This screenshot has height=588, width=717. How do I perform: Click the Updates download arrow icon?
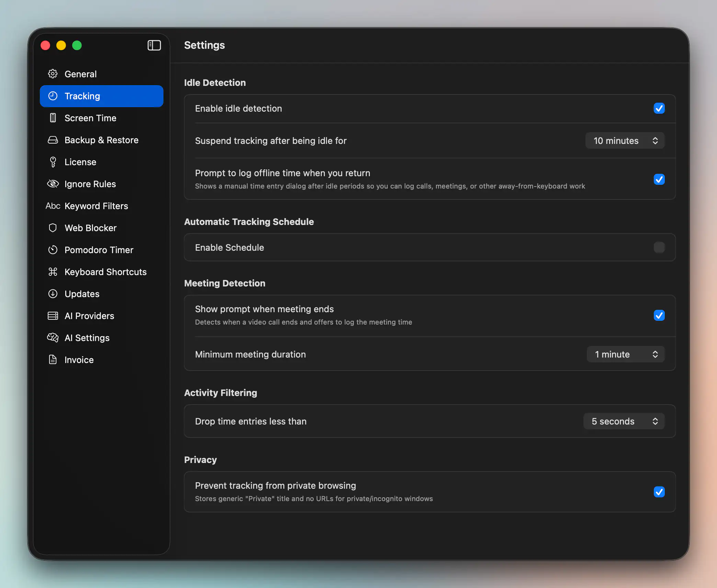53,294
